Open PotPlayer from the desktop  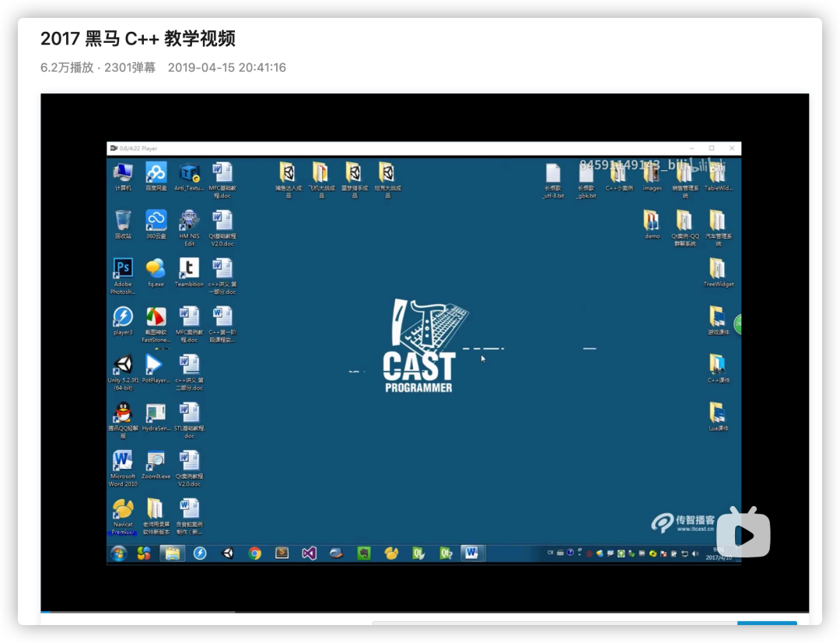coord(155,363)
